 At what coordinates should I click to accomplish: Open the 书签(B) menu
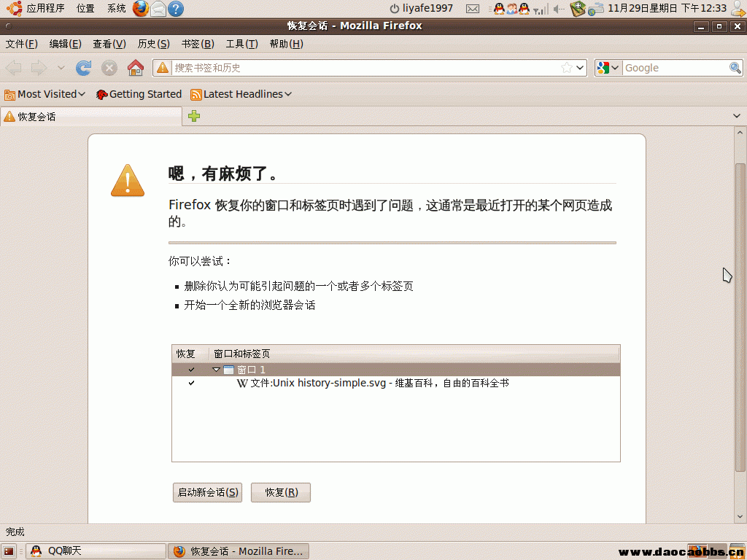click(x=197, y=44)
